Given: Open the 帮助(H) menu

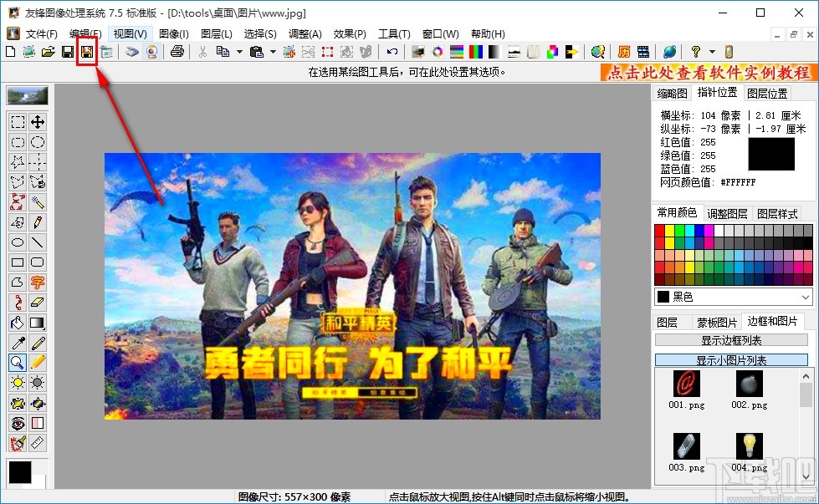Looking at the screenshot, I should (488, 34).
